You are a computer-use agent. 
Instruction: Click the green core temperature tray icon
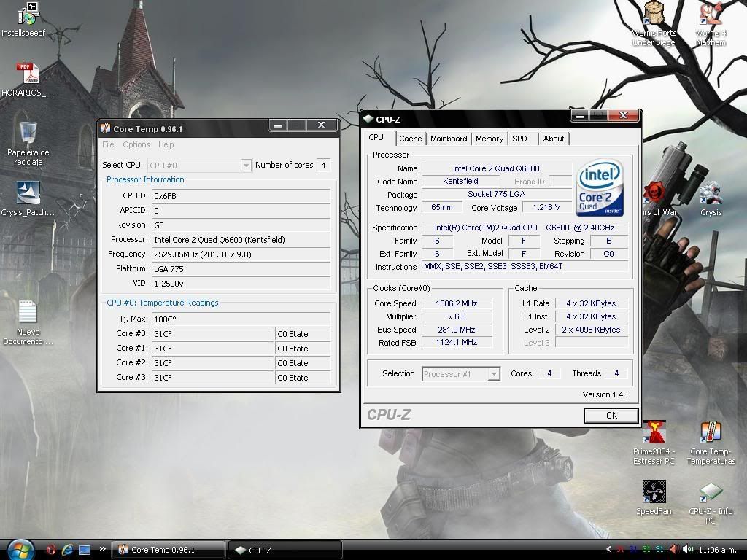click(646, 550)
